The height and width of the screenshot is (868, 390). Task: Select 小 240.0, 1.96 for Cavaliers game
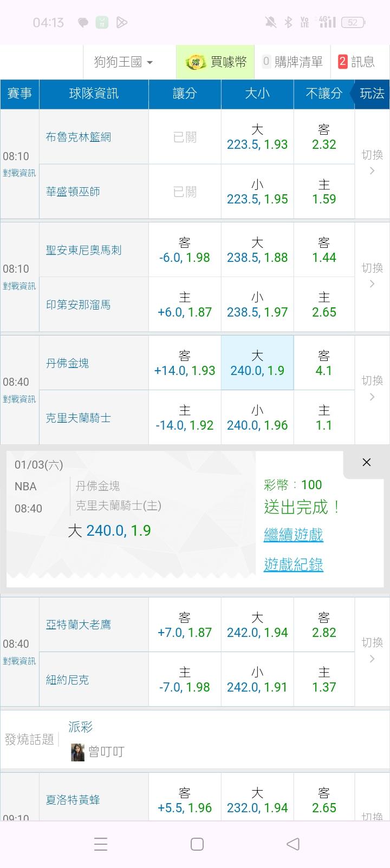pos(257,418)
